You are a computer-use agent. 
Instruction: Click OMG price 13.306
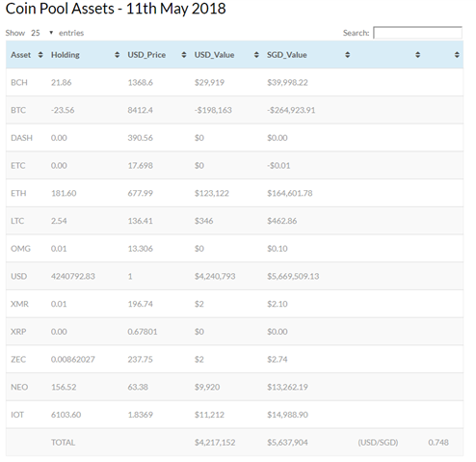pyautogui.click(x=141, y=249)
